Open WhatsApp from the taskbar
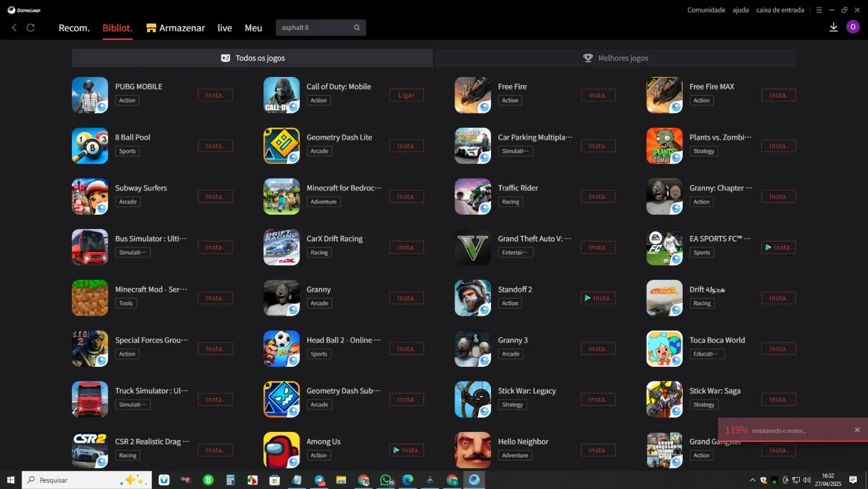 coord(386,480)
